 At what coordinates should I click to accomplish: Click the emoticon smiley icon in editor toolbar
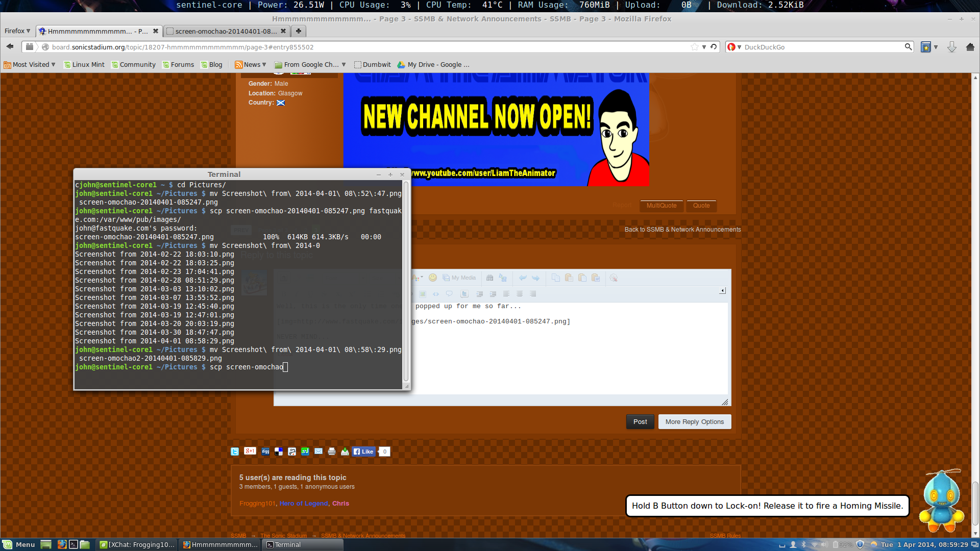click(x=433, y=278)
